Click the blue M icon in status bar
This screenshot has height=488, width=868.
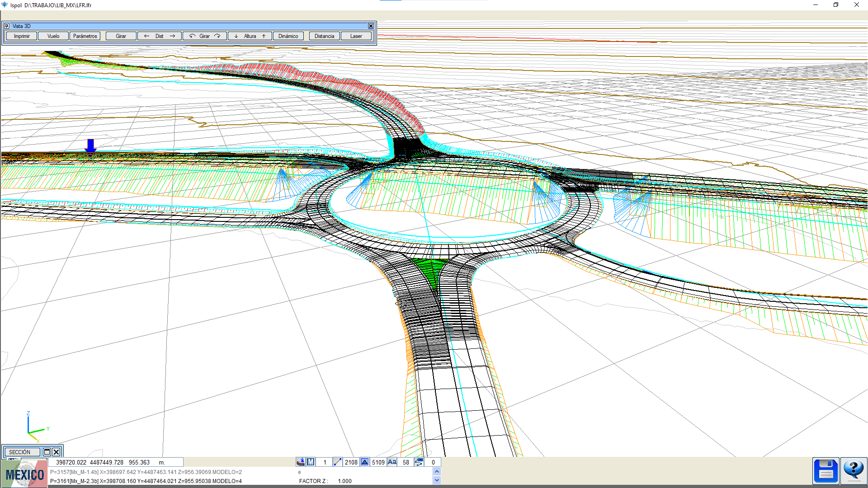click(311, 462)
